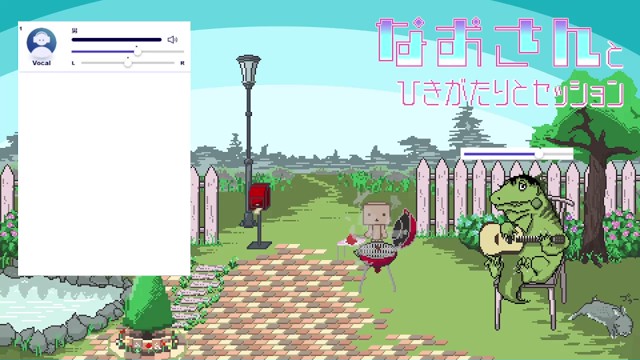Click the L pan label
Screen dimensions: 640x360
coord(73,63)
